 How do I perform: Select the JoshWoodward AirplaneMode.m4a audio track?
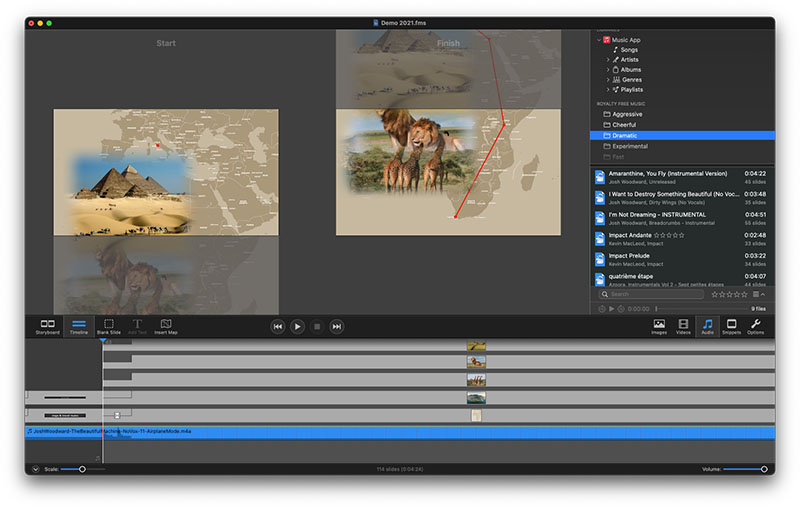point(400,433)
